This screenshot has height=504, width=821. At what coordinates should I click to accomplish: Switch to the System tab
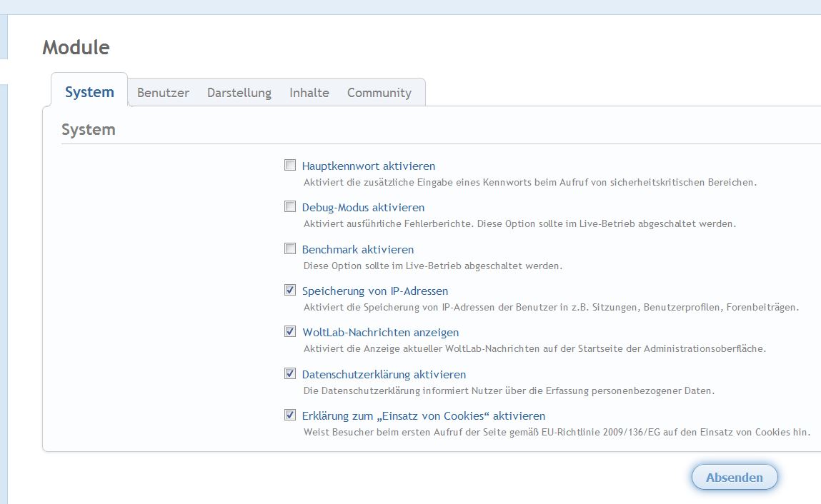89,92
